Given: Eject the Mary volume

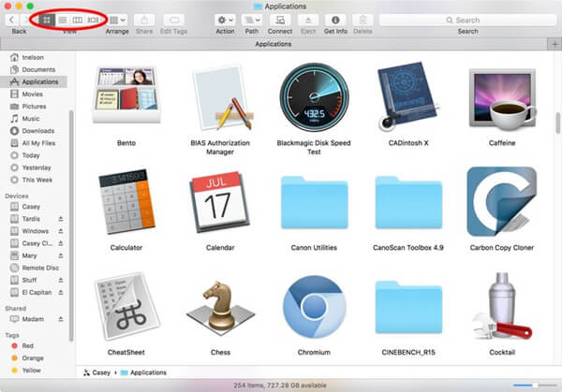Looking at the screenshot, I should [x=61, y=255].
